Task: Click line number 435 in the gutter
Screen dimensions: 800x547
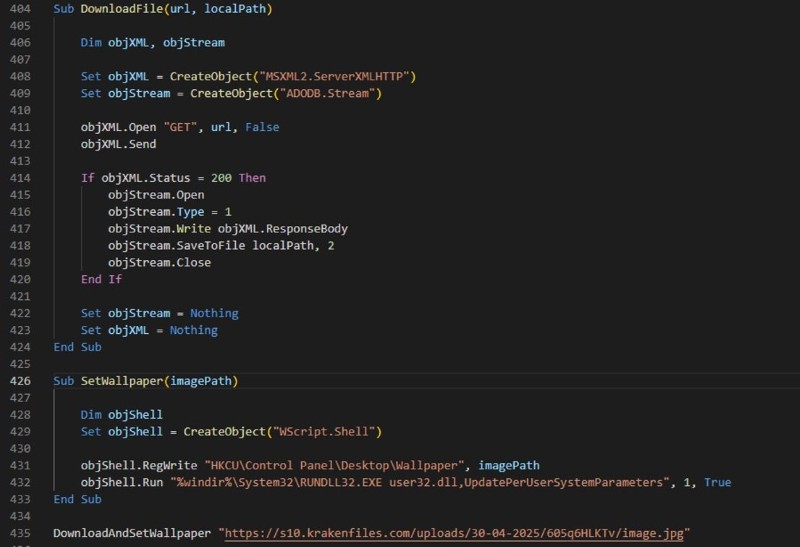Action: pos(20,533)
